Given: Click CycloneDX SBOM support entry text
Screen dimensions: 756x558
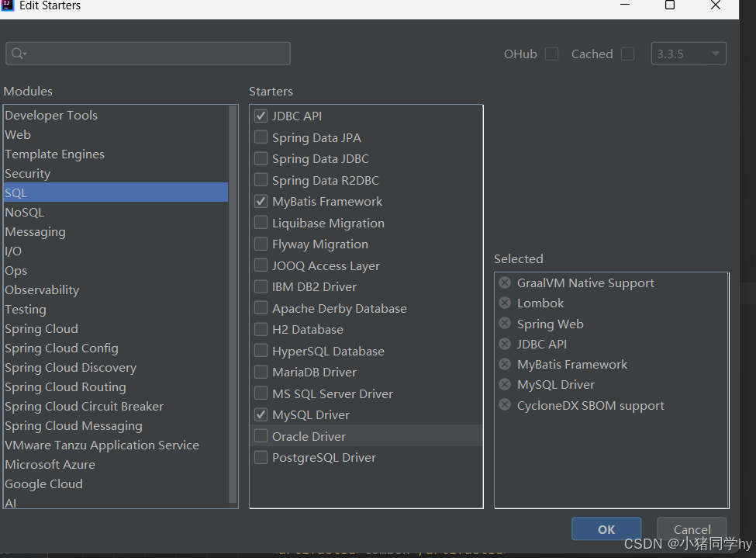Looking at the screenshot, I should (x=591, y=405).
